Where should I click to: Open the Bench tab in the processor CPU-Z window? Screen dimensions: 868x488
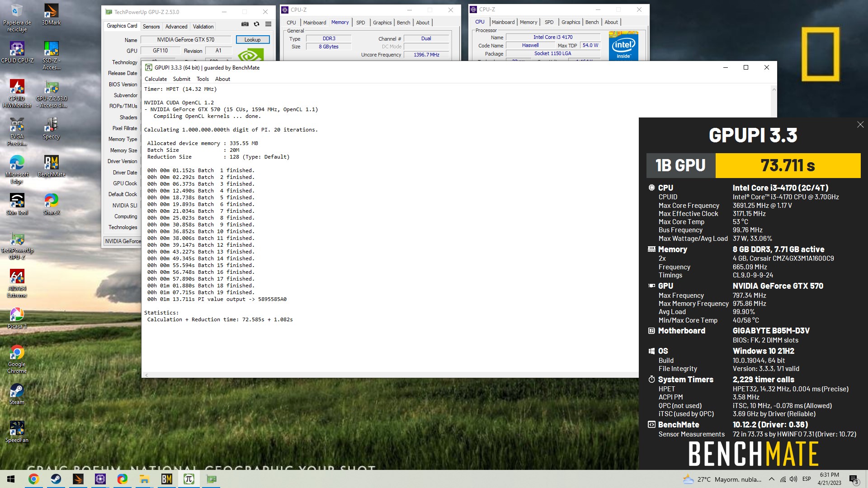592,22
